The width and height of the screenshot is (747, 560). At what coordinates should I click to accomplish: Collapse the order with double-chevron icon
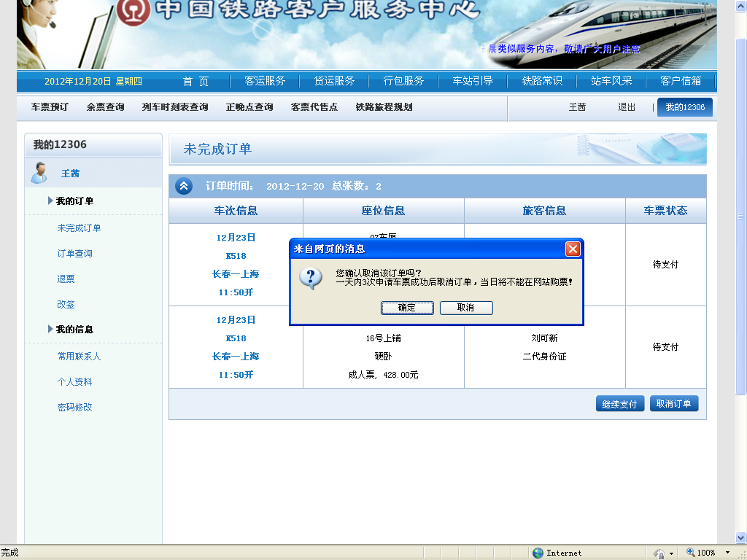(184, 186)
